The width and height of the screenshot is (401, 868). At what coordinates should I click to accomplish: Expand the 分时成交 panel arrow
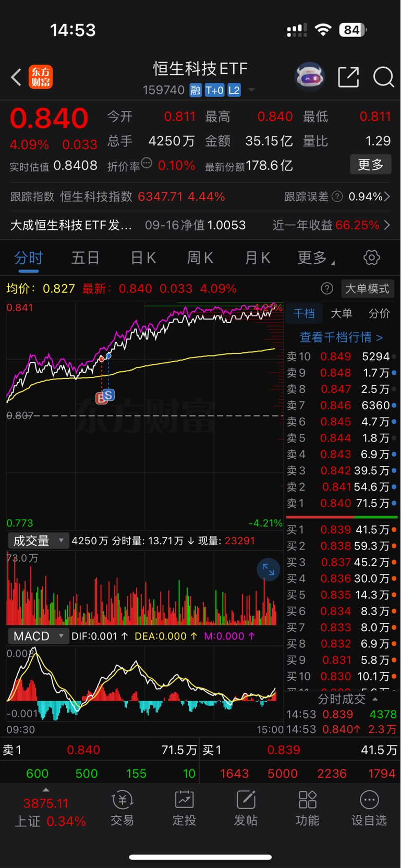375,699
